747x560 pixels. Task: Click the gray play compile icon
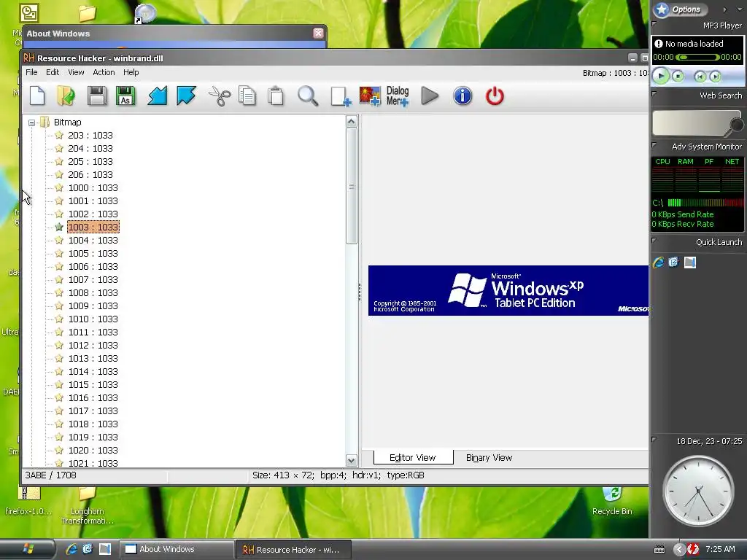[x=430, y=96]
